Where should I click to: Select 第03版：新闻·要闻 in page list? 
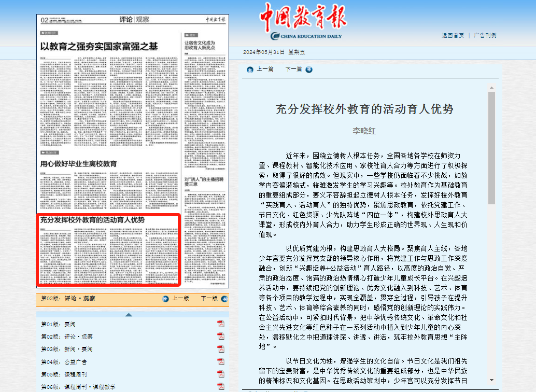pyautogui.click(x=67, y=349)
